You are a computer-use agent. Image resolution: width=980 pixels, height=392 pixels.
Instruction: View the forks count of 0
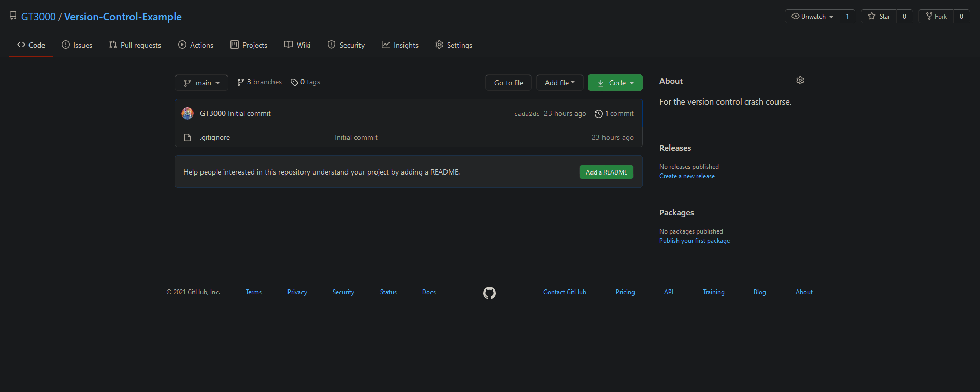[961, 17]
